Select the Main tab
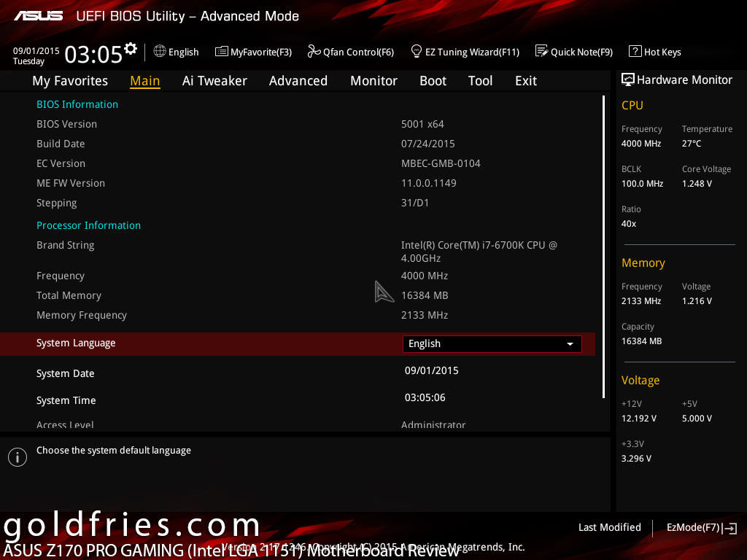 (145, 81)
